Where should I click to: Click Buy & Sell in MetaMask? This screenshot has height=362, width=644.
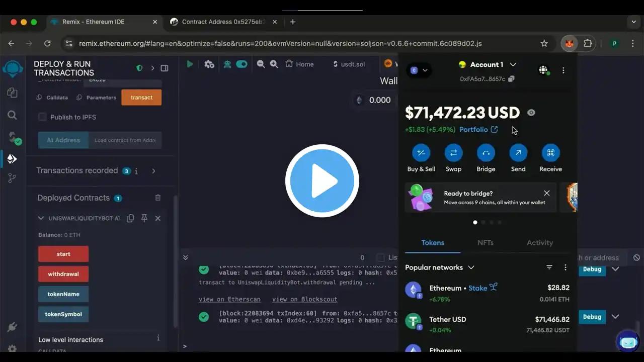tap(421, 153)
